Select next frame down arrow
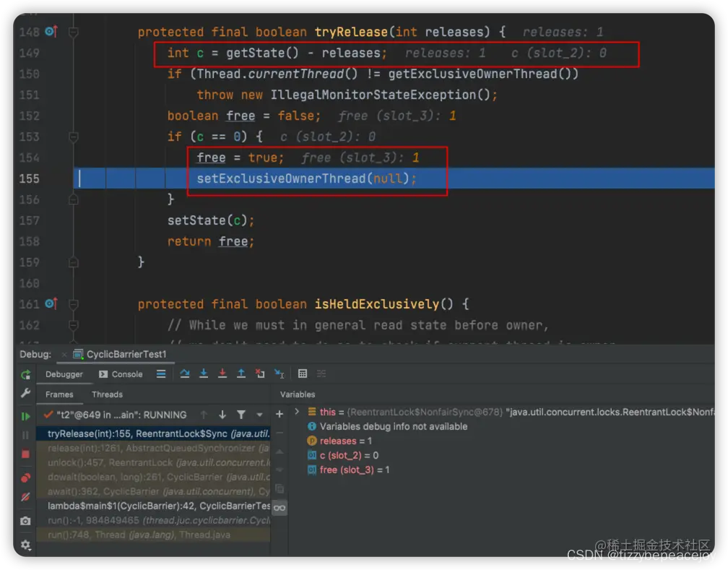The width and height of the screenshot is (728, 570). pos(222,415)
